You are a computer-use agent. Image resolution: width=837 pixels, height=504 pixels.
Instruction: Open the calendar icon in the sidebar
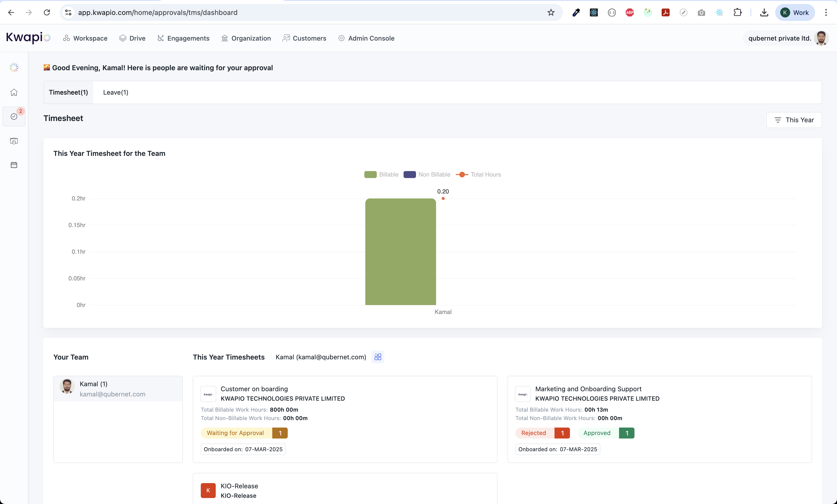point(14,165)
